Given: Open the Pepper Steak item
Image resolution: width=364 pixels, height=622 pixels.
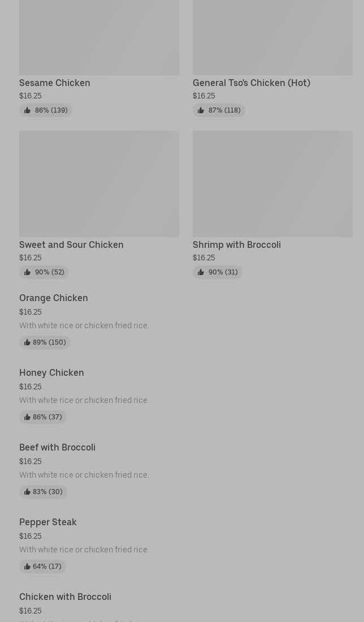Looking at the screenshot, I should point(48,522).
